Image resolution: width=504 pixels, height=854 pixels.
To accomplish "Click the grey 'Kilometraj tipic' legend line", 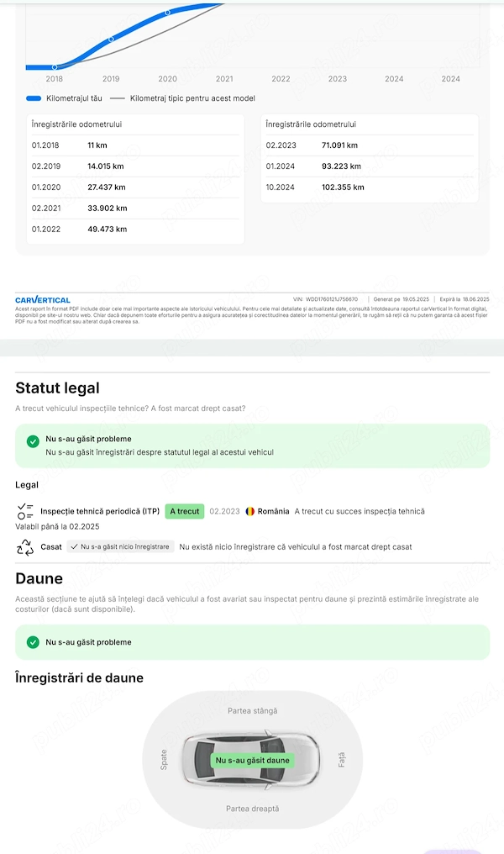I will coord(118,98).
